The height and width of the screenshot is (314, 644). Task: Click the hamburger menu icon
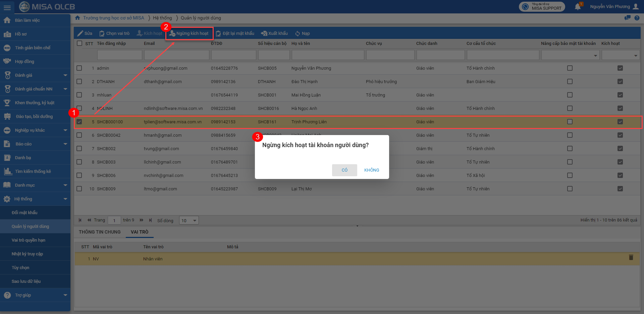(7, 7)
